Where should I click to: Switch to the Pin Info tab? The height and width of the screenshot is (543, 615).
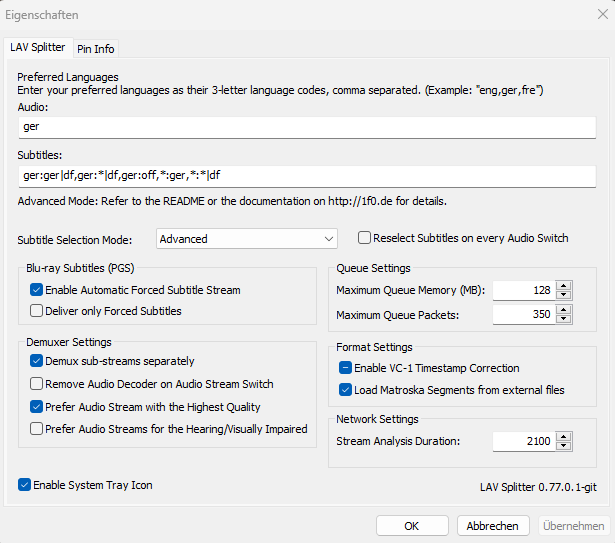click(96, 49)
